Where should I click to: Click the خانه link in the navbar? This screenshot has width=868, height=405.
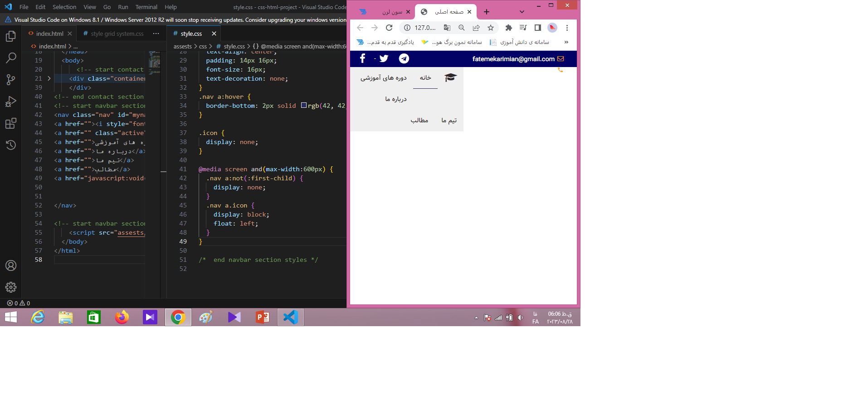coord(425,77)
